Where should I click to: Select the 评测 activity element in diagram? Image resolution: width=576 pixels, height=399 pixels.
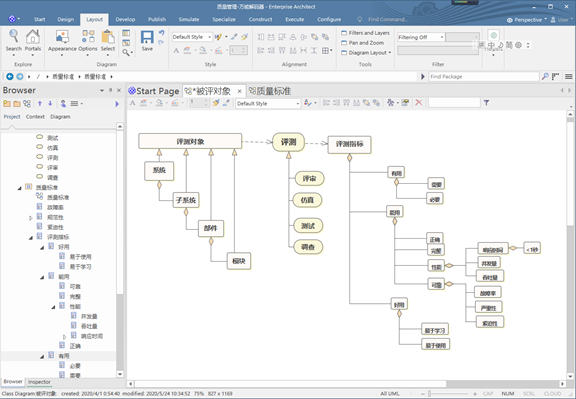288,142
